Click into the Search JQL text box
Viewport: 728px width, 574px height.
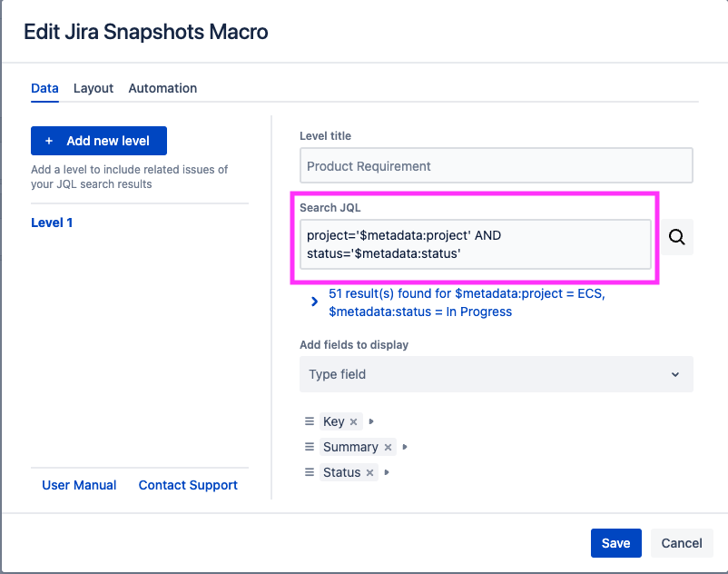click(476, 244)
